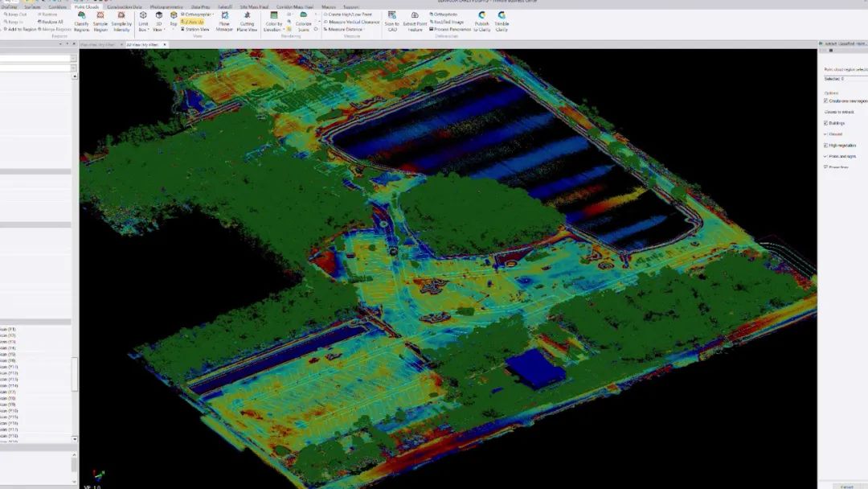Screen dimensions: 868x489
Task: Select the Sample Region tool
Action: tap(100, 18)
